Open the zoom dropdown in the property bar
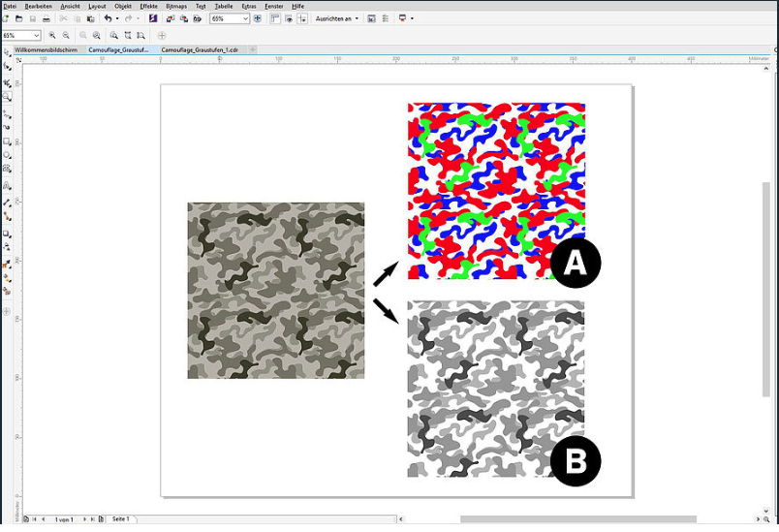779x532 pixels. coord(37,36)
